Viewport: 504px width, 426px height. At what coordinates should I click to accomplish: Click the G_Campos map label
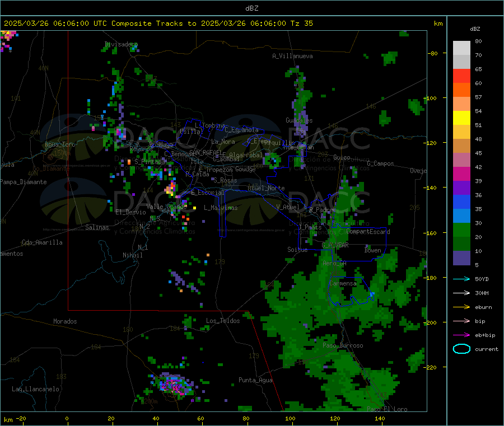[x=380, y=163]
